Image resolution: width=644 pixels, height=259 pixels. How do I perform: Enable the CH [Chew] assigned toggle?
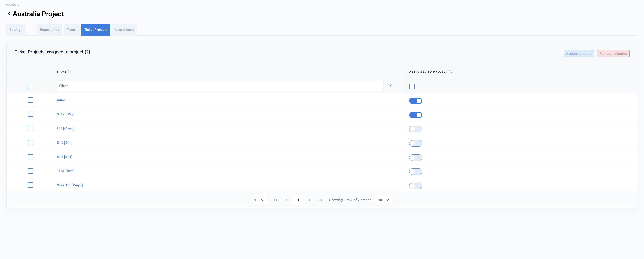click(x=415, y=129)
